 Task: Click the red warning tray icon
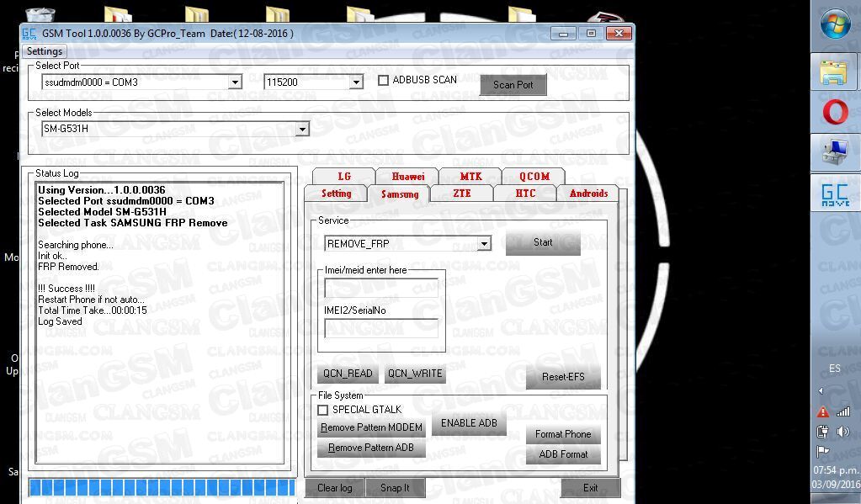pyautogui.click(x=822, y=411)
